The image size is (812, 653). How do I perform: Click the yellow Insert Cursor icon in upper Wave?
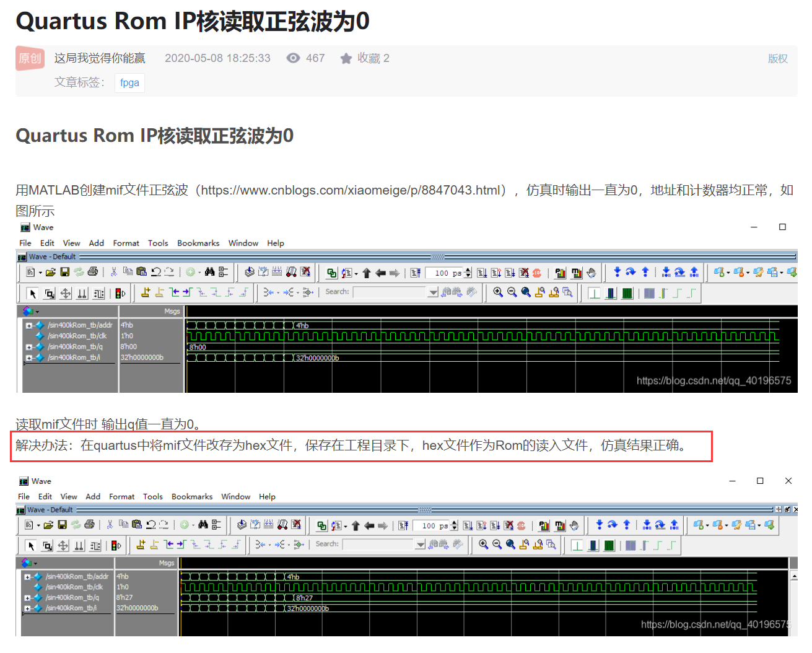point(146,292)
